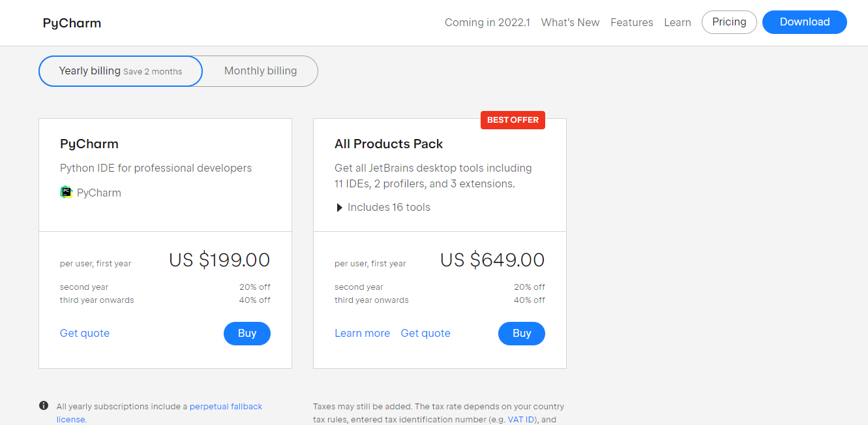This screenshot has width=868, height=425.
Task: Click the PyCharm header title
Action: (72, 24)
